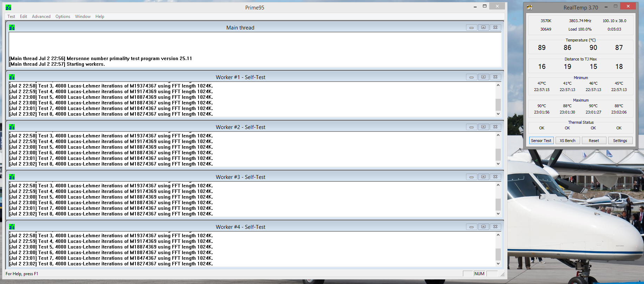Click the Sensor Test button

click(x=541, y=141)
